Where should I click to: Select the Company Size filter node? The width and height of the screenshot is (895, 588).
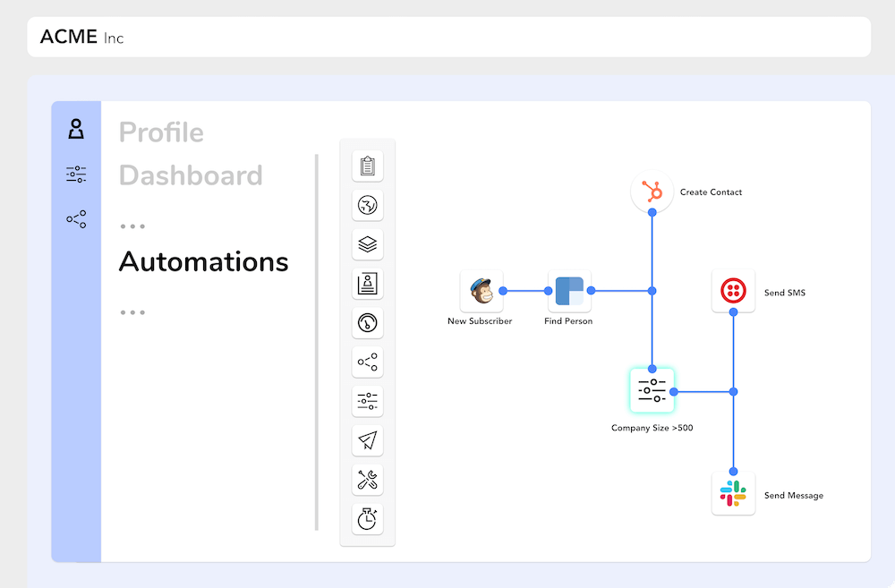[652, 390]
